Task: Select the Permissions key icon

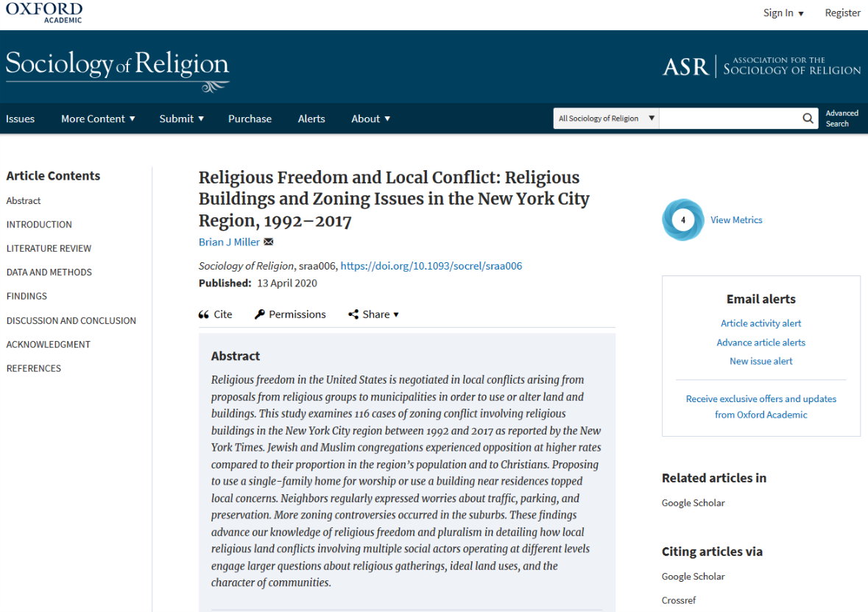Action: click(258, 314)
